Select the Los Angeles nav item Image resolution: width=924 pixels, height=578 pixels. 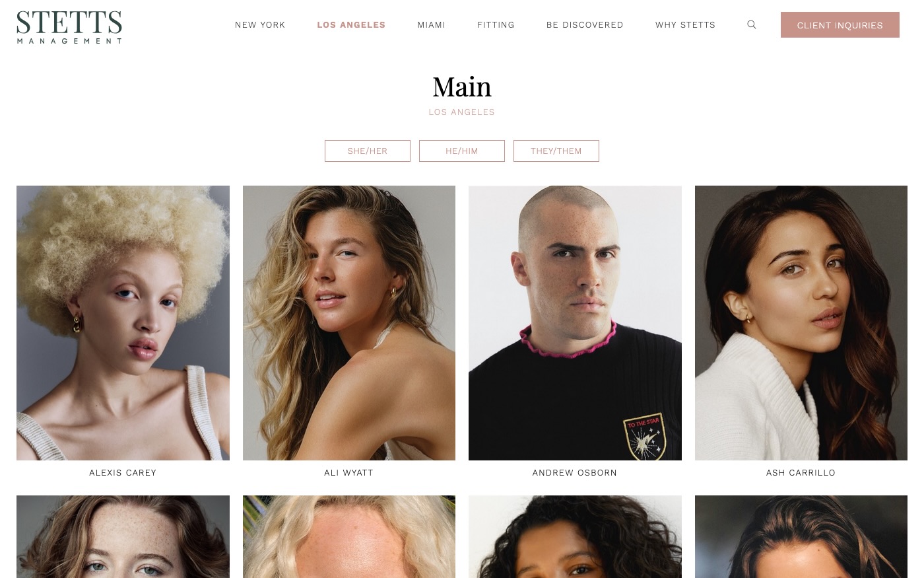pos(351,24)
